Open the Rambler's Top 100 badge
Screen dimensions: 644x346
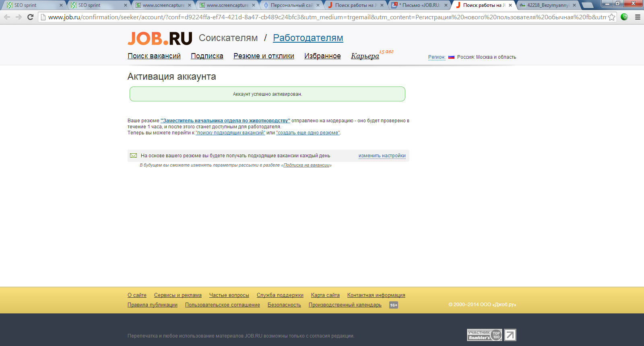tap(485, 335)
